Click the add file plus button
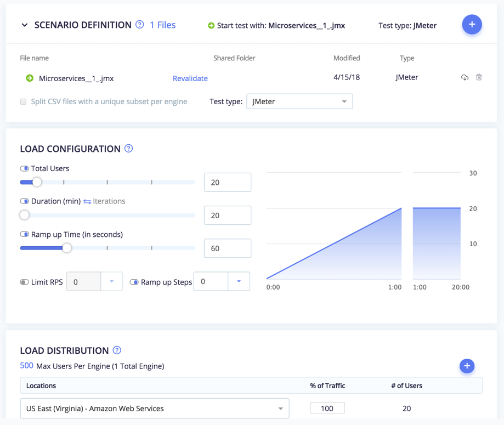The image size is (504, 425). (472, 25)
